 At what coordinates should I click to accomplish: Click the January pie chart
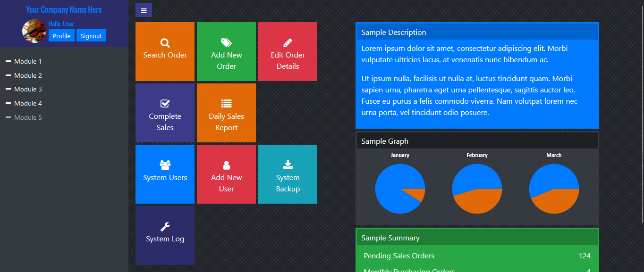[400, 189]
